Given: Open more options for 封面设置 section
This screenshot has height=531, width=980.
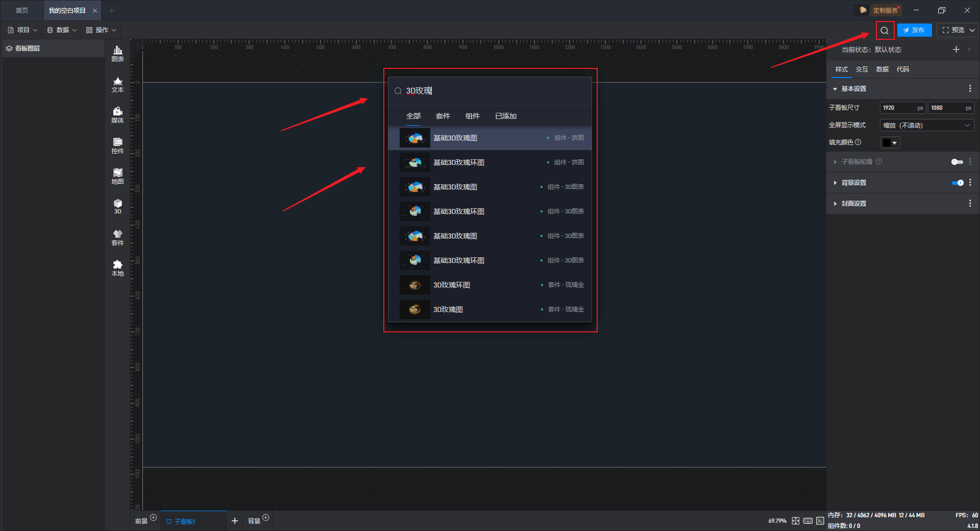Looking at the screenshot, I should 970,204.
